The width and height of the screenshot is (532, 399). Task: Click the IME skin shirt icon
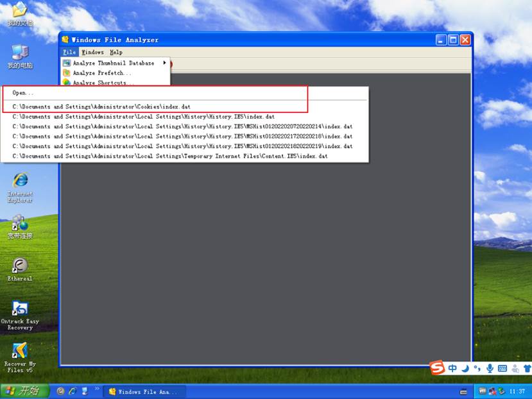pos(527,368)
